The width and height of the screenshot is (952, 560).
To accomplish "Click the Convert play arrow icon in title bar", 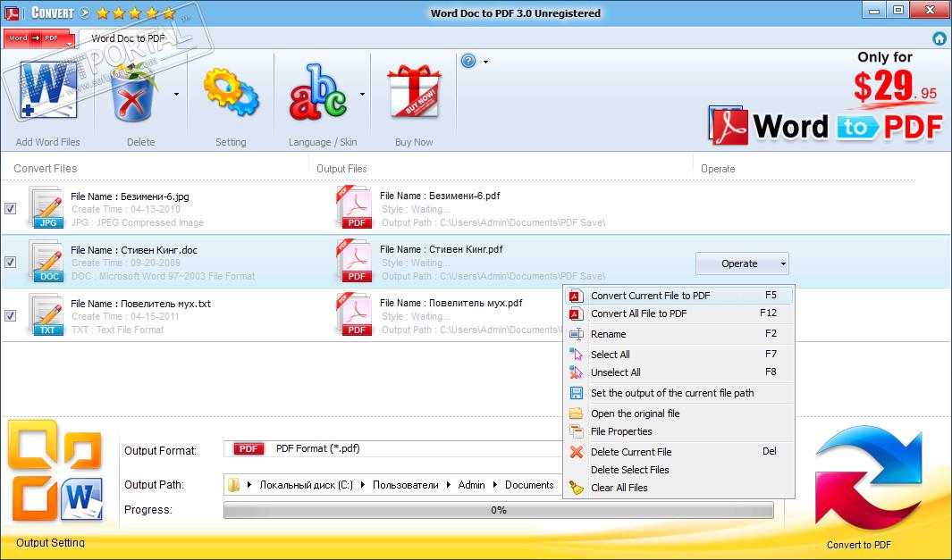I will [x=84, y=13].
